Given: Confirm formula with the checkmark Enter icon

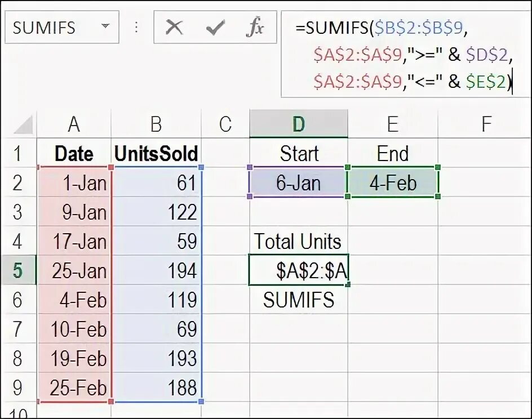Looking at the screenshot, I should (x=215, y=27).
